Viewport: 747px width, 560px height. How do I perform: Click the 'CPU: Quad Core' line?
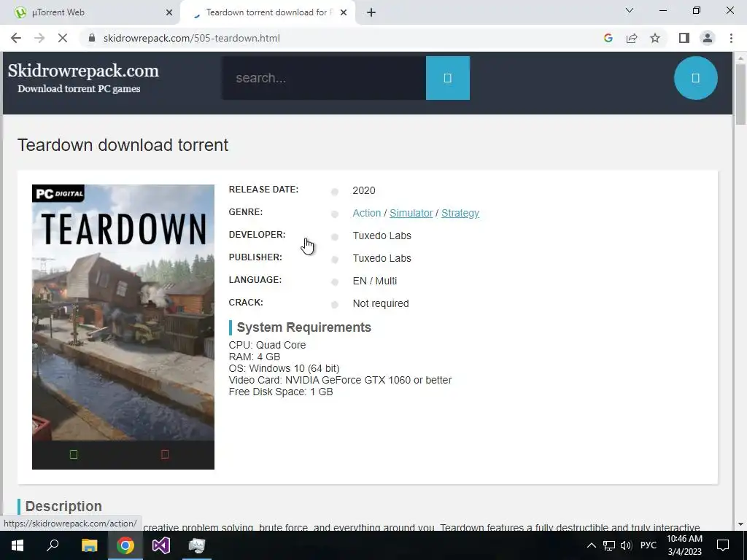coord(267,345)
